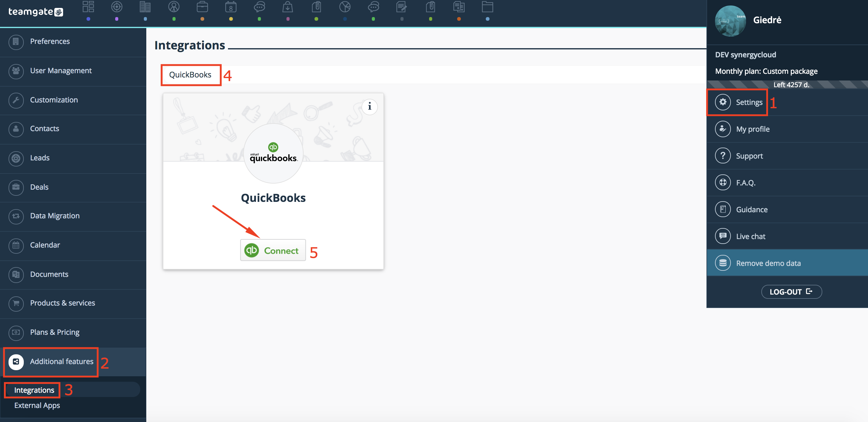
Task: Click paperclip file icon right after shopping bag
Action: [x=316, y=7]
